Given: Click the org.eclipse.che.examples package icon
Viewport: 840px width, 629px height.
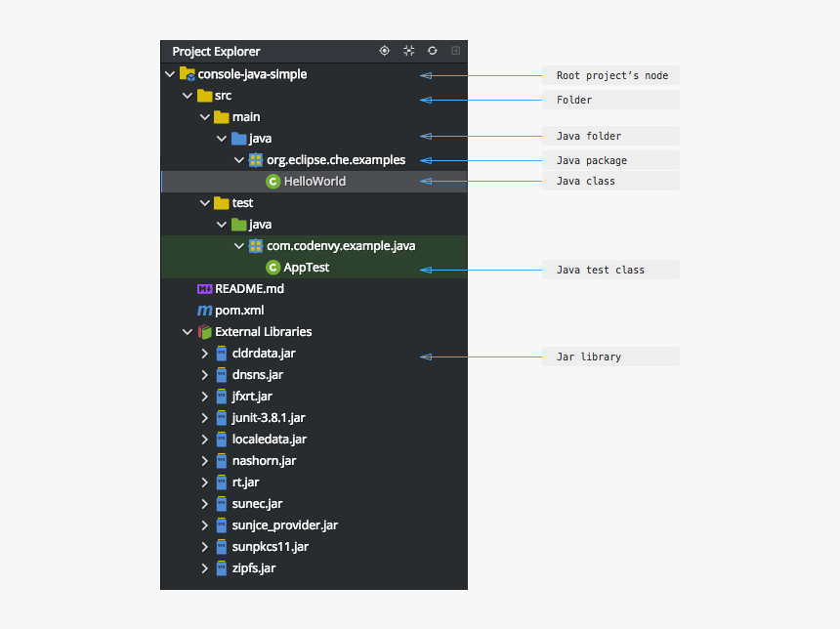Looking at the screenshot, I should [x=256, y=159].
